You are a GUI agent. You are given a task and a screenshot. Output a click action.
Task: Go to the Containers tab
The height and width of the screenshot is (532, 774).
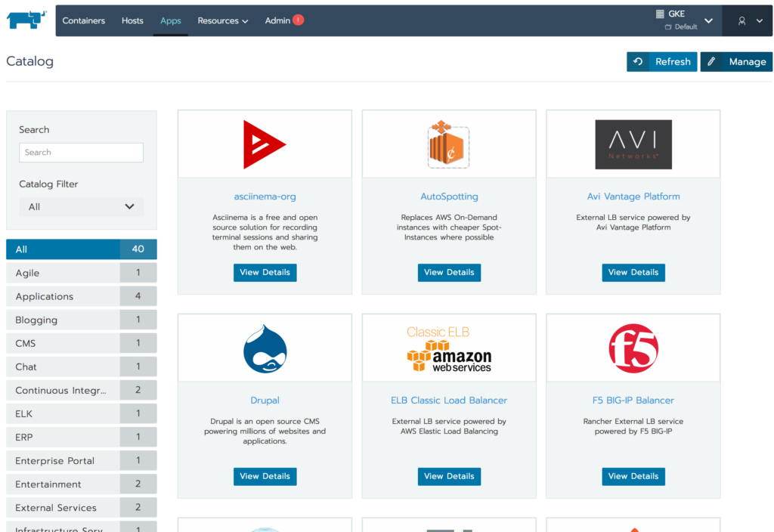point(83,20)
